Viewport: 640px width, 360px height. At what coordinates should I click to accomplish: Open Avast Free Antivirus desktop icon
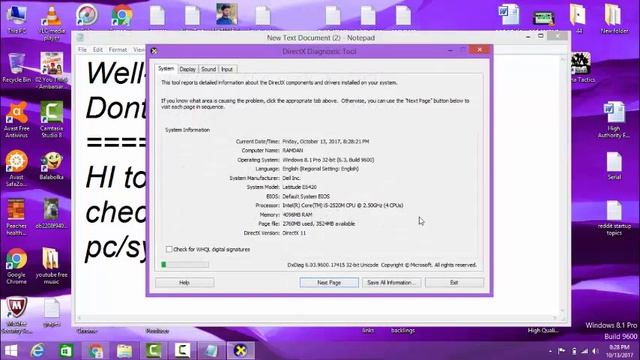tap(16, 120)
